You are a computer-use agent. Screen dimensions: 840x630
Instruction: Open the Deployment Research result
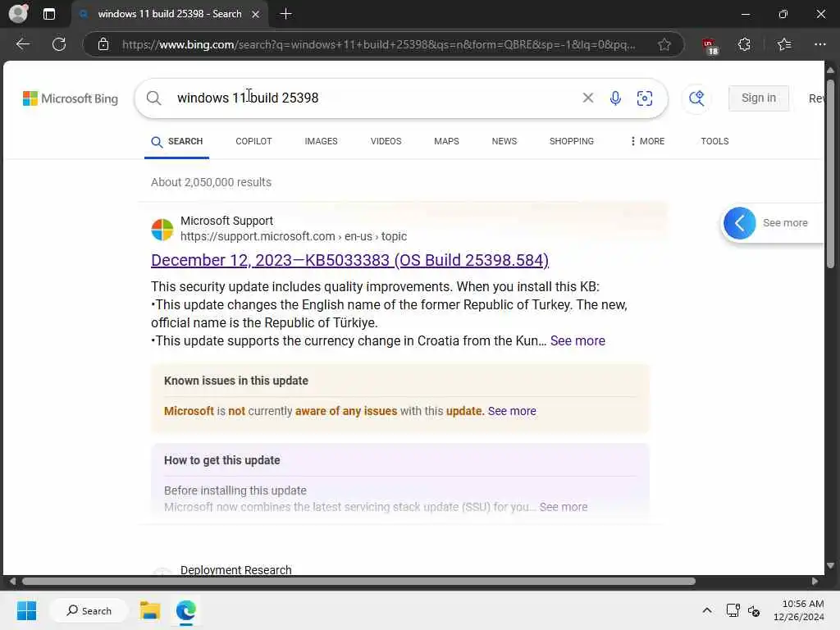pyautogui.click(x=235, y=570)
